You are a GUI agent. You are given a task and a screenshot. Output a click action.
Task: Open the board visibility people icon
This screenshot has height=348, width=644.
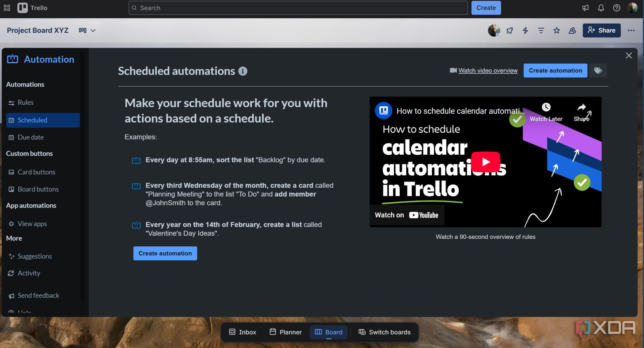coord(572,31)
